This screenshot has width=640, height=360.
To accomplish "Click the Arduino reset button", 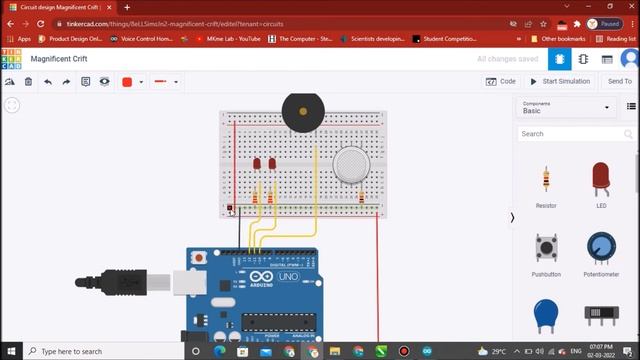I will 199,258.
